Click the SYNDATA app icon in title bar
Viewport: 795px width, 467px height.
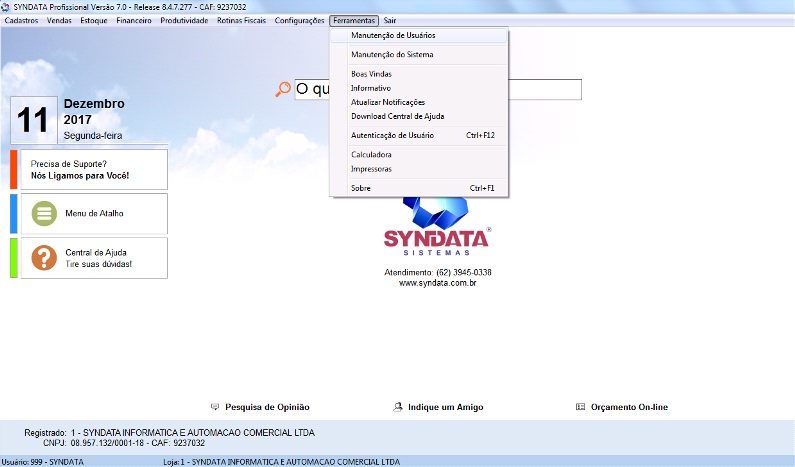[x=5, y=7]
